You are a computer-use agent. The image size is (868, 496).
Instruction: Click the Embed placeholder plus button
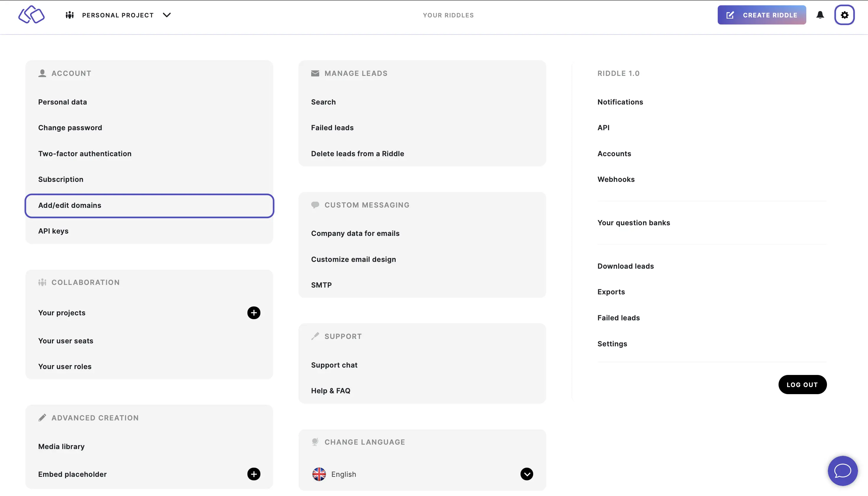[254, 474]
